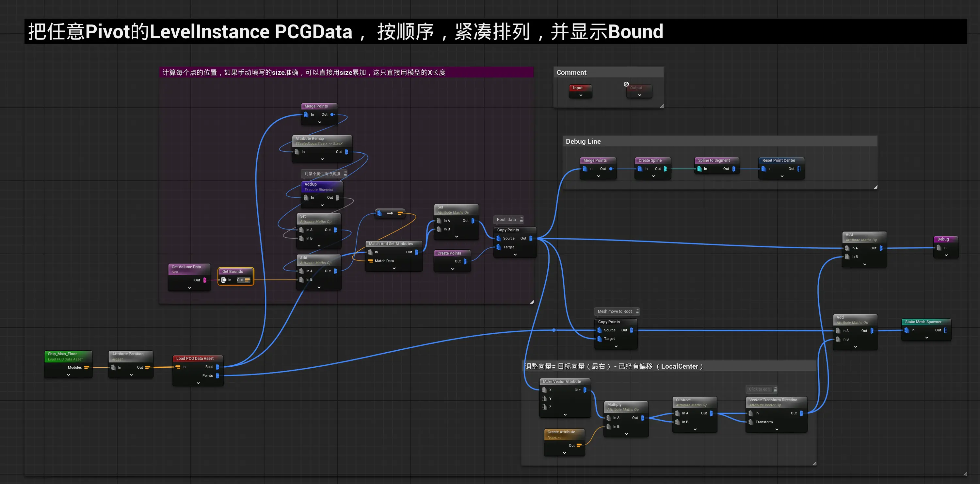Click the In pin of Static Mesh Spawner

907,330
